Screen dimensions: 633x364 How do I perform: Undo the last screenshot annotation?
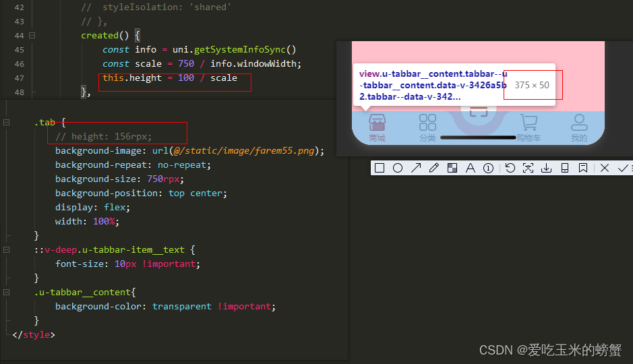510,168
